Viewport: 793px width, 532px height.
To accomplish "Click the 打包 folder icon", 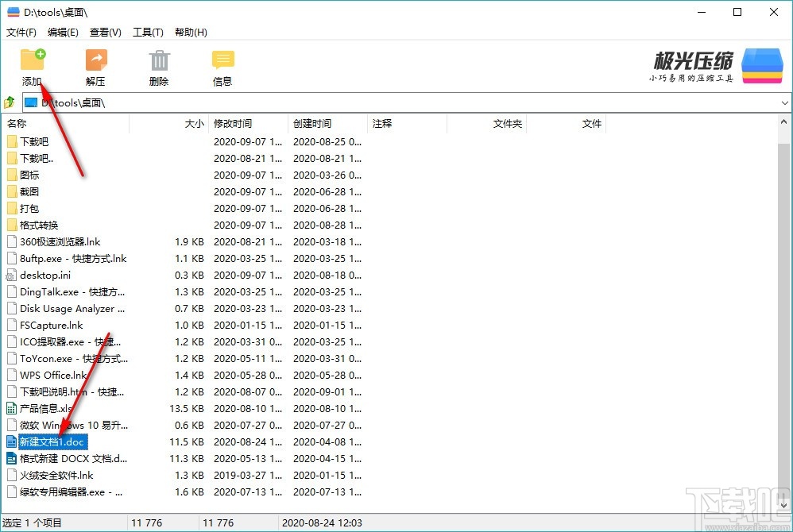I will click(x=12, y=208).
